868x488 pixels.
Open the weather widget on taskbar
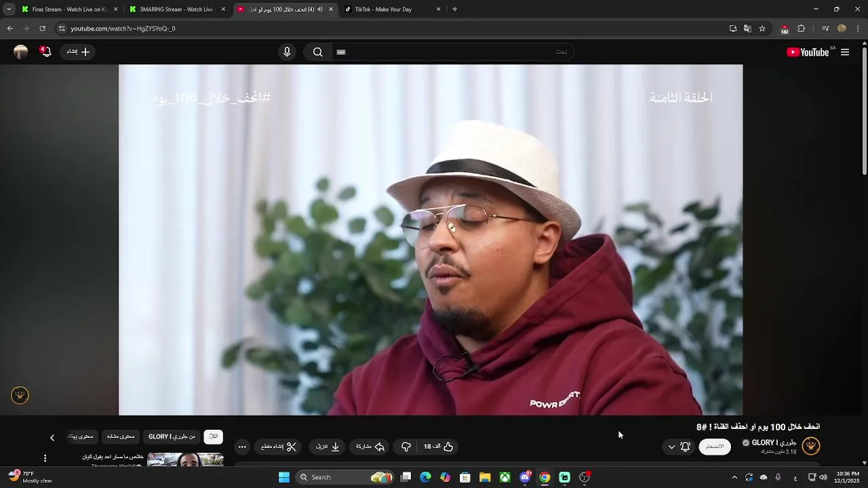(30, 477)
